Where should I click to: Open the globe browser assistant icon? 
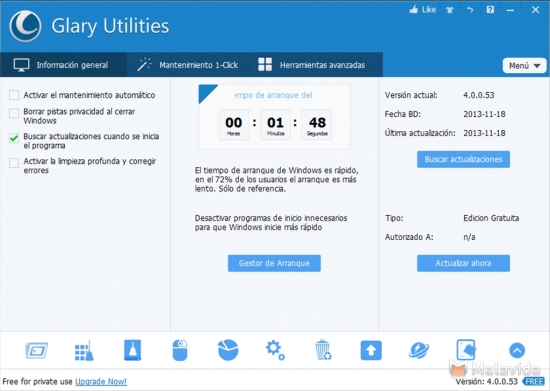click(x=419, y=350)
